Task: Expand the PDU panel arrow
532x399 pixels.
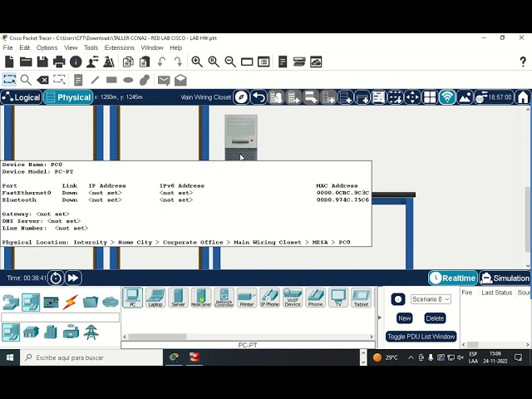Action: (x=380, y=318)
